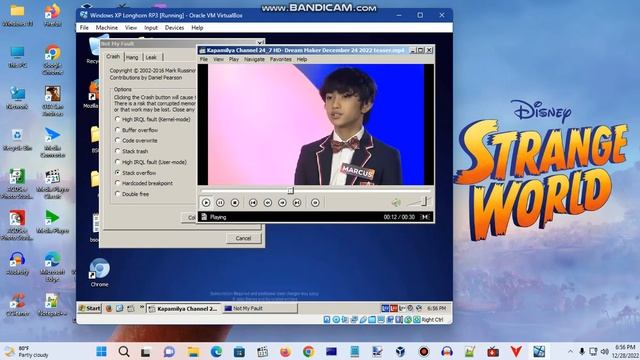Open the Media Player Classic View menu

(x=218, y=59)
